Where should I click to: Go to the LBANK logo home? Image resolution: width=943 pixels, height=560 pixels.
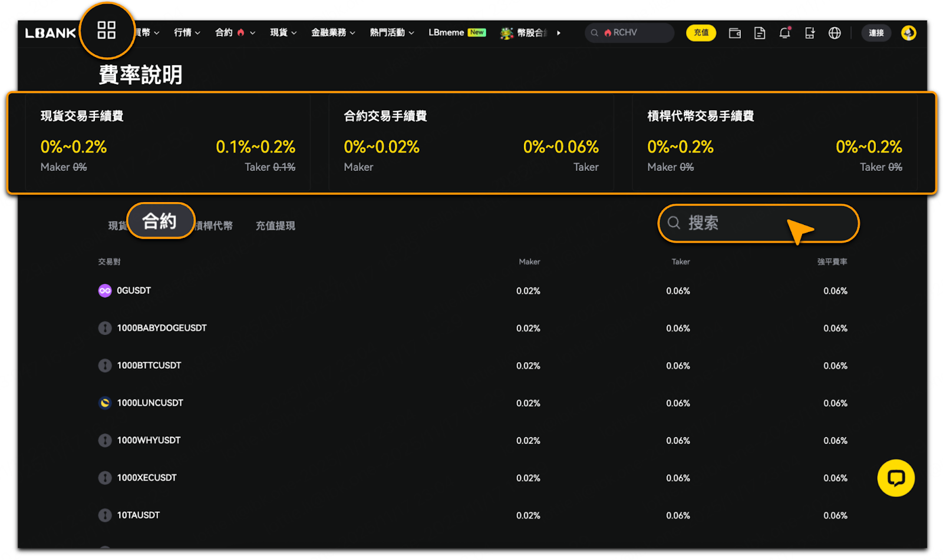(x=51, y=33)
